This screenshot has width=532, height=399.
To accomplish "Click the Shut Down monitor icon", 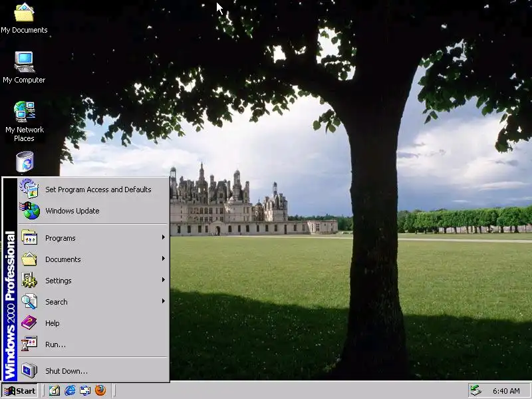I will point(29,370).
